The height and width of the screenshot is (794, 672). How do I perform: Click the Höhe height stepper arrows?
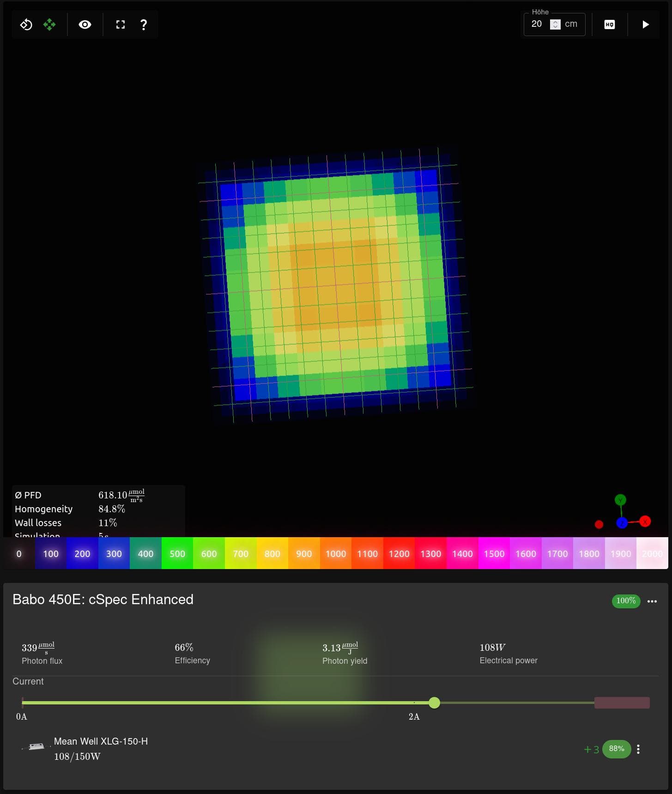[555, 24]
